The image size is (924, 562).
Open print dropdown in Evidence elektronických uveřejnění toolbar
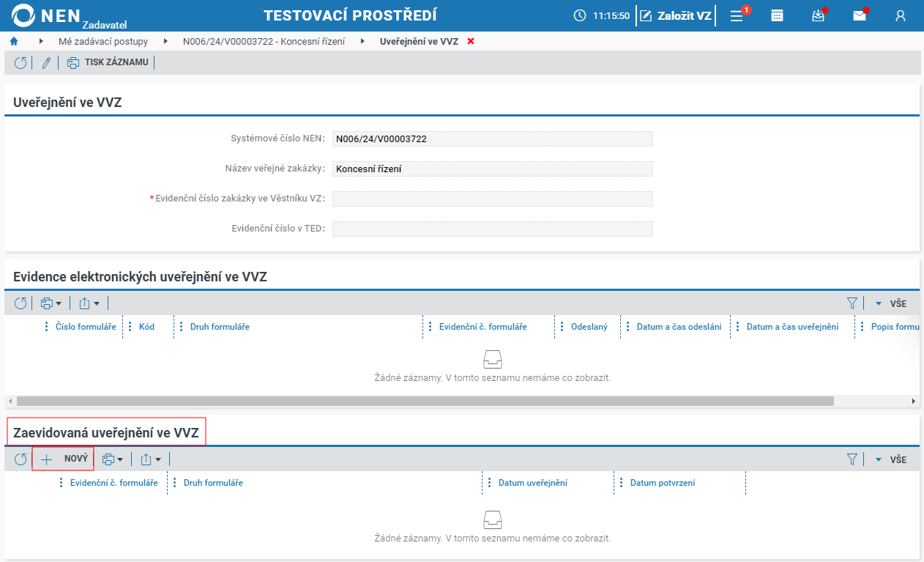(x=51, y=303)
